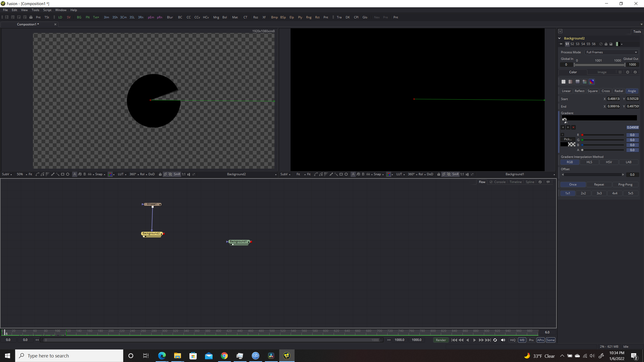Open SubV dropdown in left viewer
The height and width of the screenshot is (362, 644).
coord(7,174)
